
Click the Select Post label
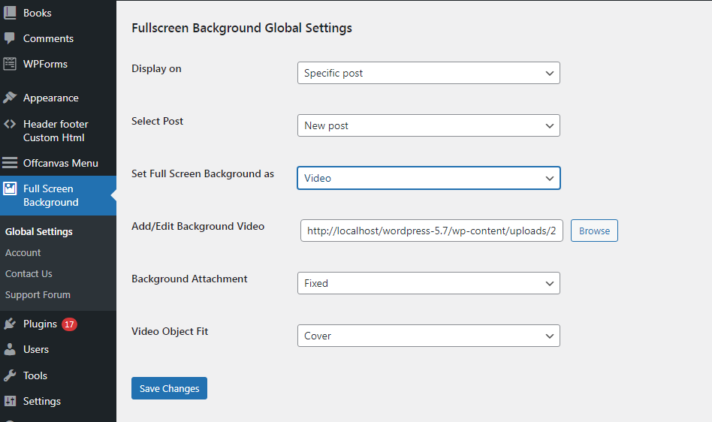157,121
